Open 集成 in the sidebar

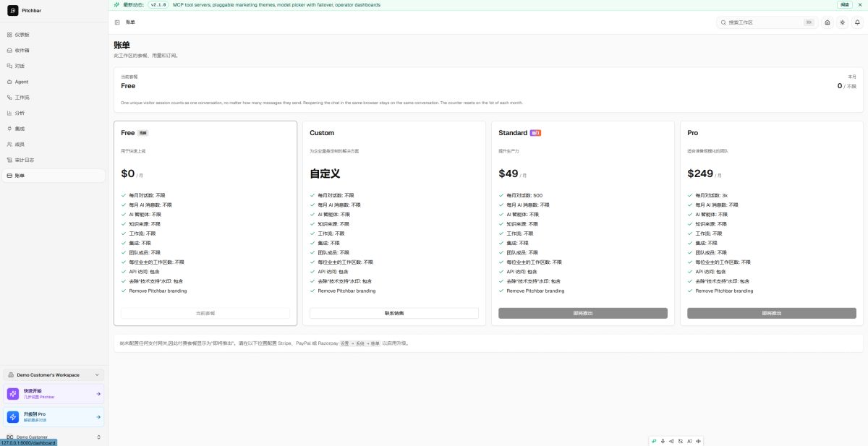tap(54, 129)
